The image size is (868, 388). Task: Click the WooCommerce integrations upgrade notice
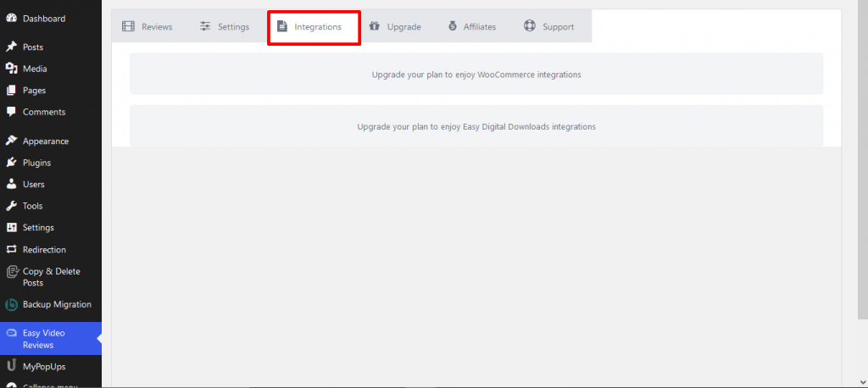476,75
